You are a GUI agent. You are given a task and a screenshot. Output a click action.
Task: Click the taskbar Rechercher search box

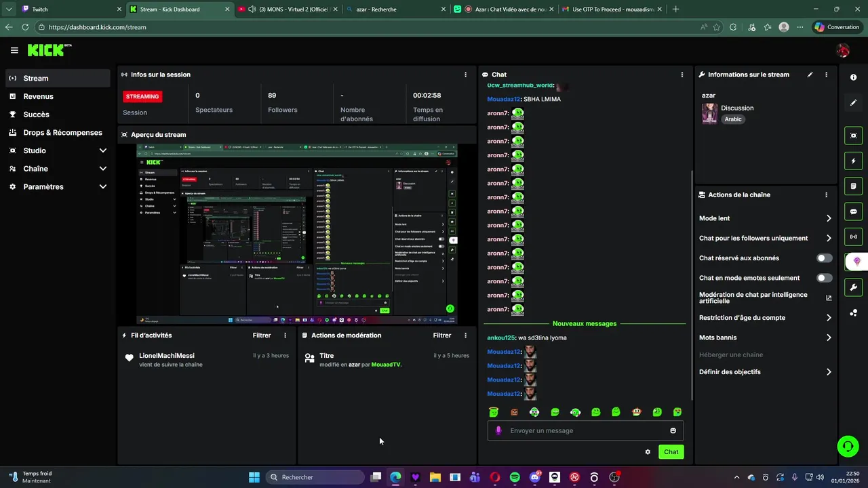point(315,477)
